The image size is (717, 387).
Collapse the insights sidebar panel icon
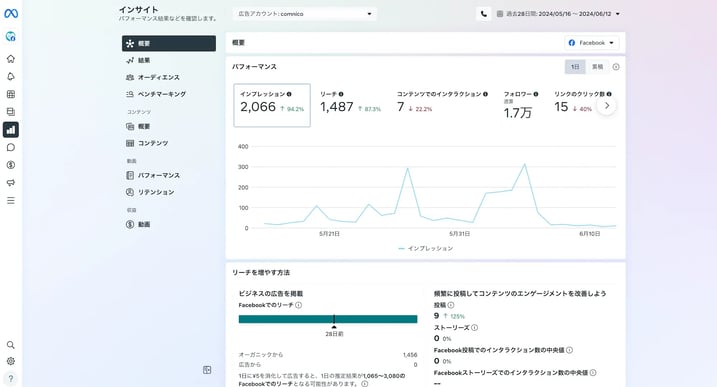[207, 370]
